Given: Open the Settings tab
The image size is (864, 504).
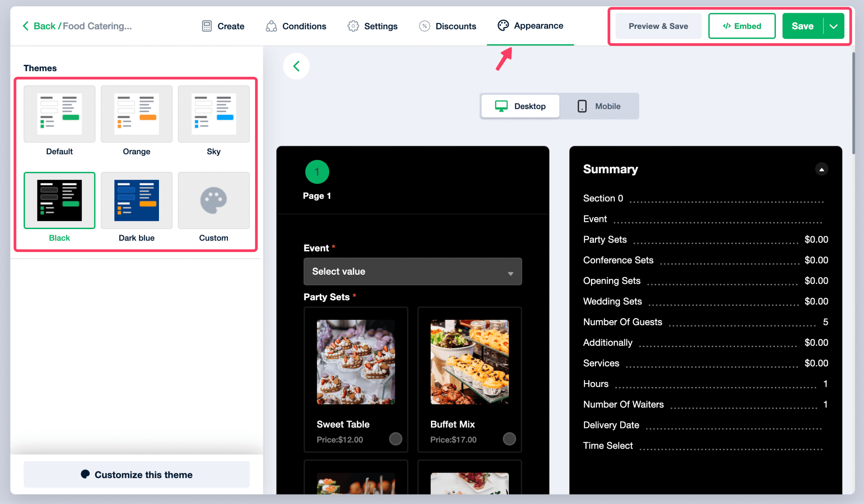Looking at the screenshot, I should click(372, 26).
